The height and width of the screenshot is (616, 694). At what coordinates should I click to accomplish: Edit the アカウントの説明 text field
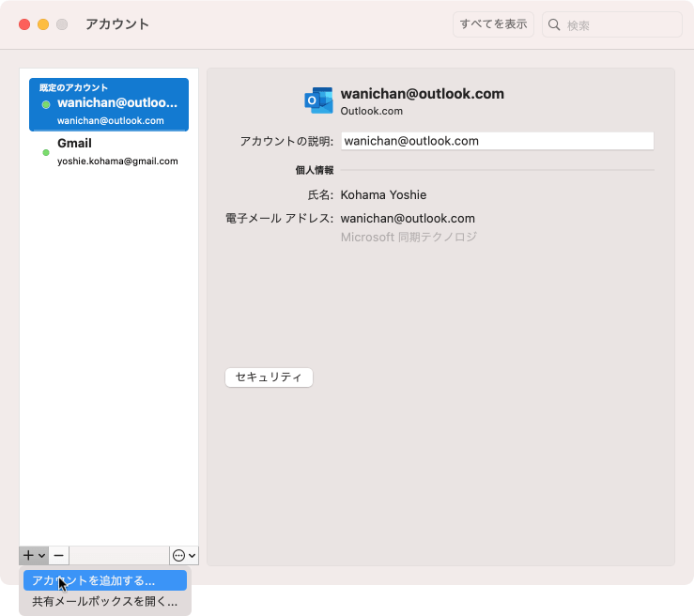497,141
